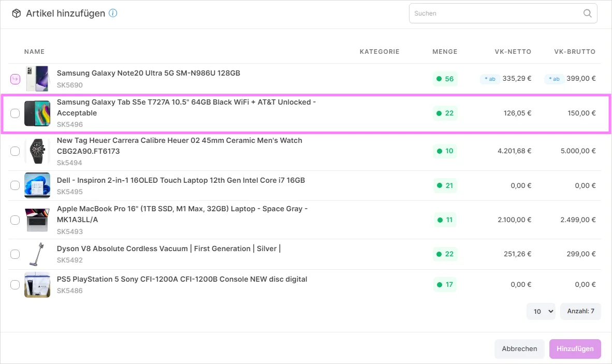Click the variant arrow icon for Galaxy Note20

coord(15,79)
